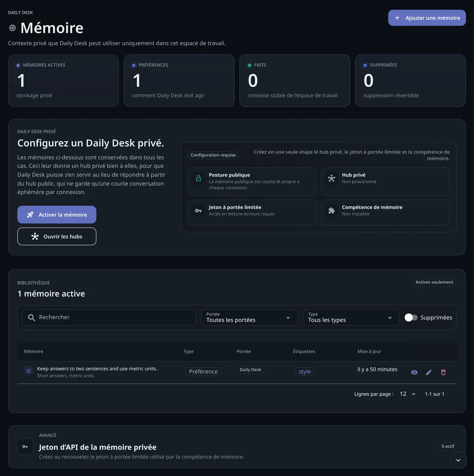Viewport: 474px width, 476px height.
Task: Click the puzzle icon in Compétence de mémoire
Action: pyautogui.click(x=331, y=211)
